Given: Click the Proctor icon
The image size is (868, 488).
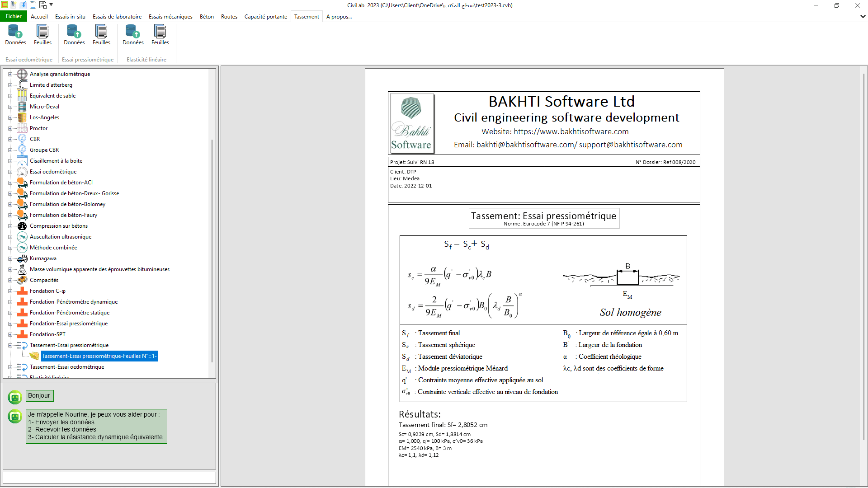Looking at the screenshot, I should (22, 128).
